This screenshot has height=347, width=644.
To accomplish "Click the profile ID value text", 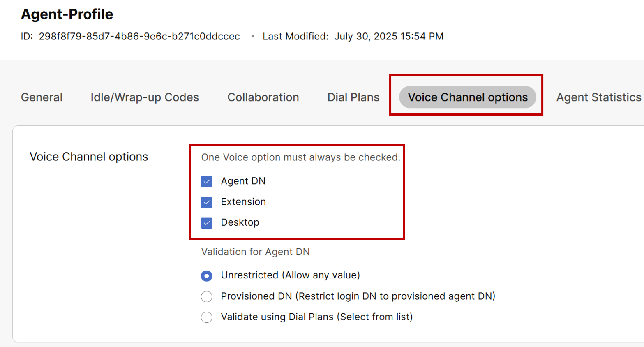I will click(139, 37).
